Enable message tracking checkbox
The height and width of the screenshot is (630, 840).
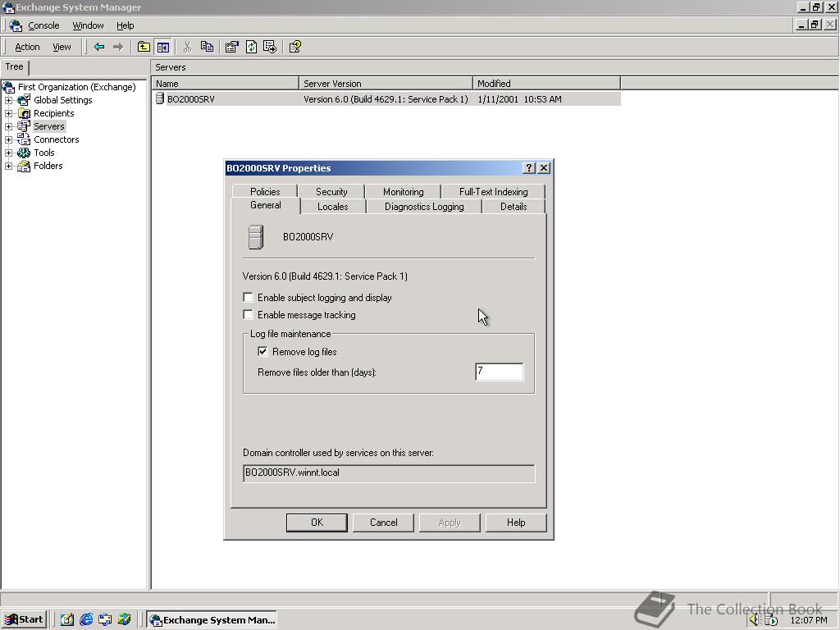point(248,314)
